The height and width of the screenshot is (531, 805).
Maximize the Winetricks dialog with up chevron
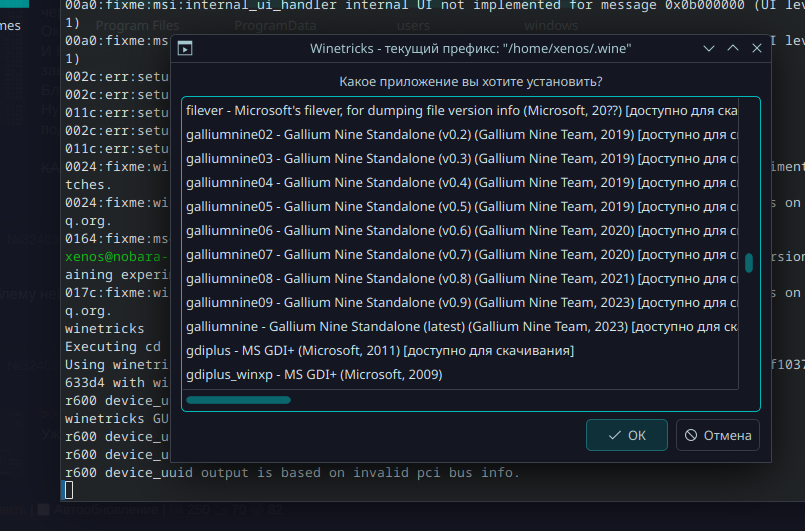pyautogui.click(x=733, y=48)
